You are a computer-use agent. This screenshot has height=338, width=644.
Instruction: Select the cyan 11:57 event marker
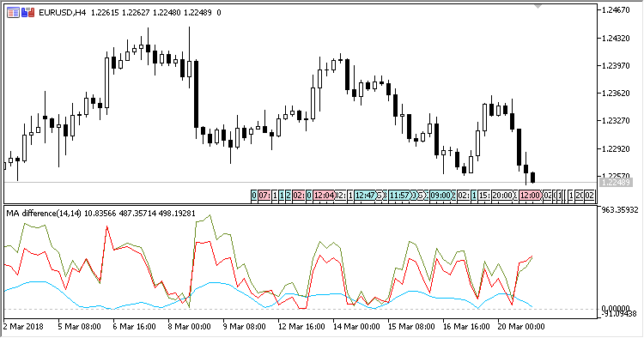click(x=400, y=196)
